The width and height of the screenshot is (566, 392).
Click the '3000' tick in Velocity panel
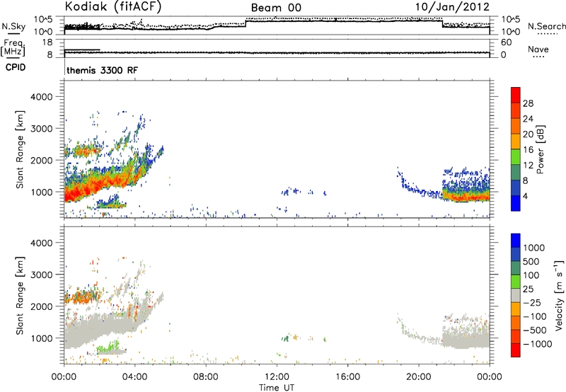click(42, 275)
